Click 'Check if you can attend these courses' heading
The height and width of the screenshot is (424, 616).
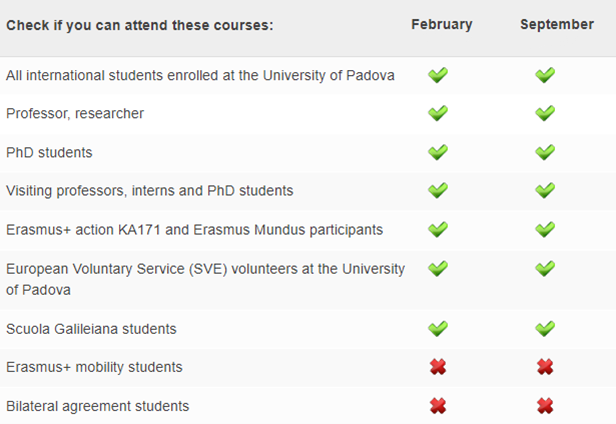click(x=139, y=25)
